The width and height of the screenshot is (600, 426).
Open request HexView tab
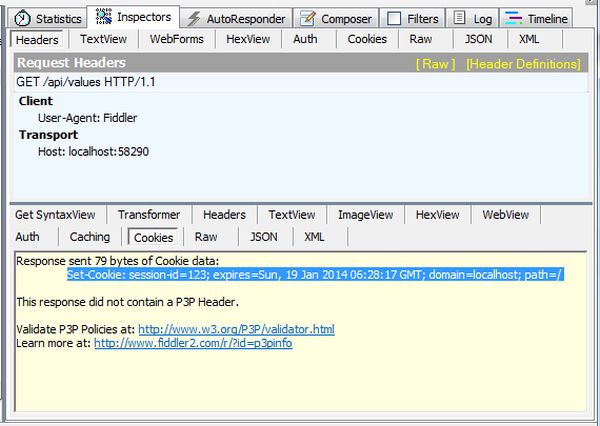tap(248, 39)
